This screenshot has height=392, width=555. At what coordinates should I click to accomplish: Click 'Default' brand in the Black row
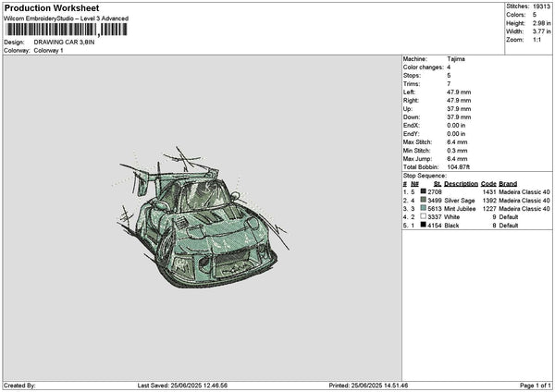pyautogui.click(x=509, y=226)
